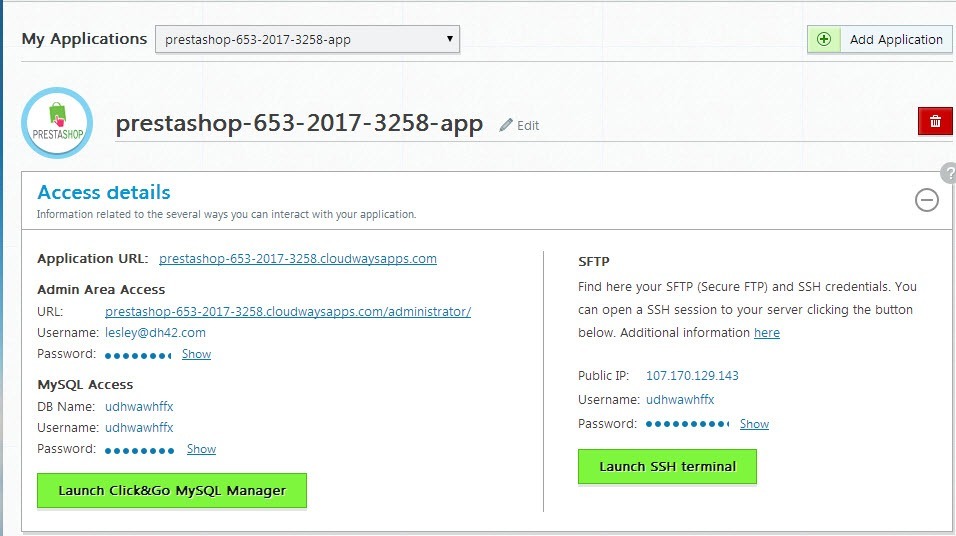Screen dimensions: 956x536
Task: Click the PrestaShop logo icon
Action: [x=57, y=123]
